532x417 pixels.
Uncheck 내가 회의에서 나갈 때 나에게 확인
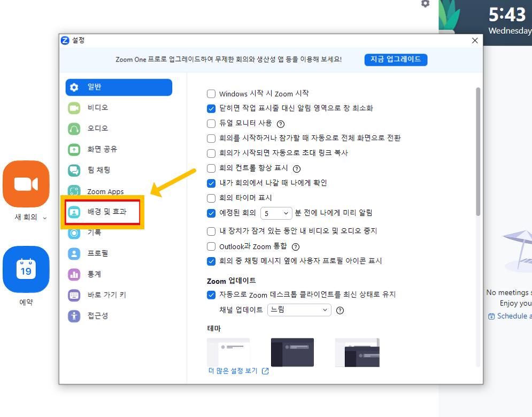[x=211, y=183]
